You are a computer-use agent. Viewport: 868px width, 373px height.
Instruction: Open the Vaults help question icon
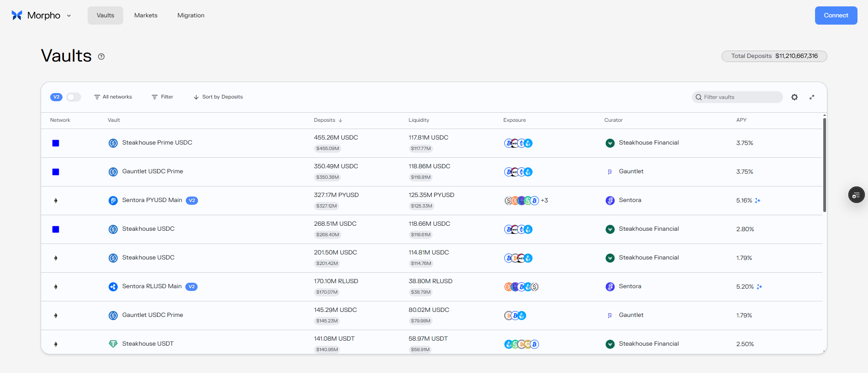[x=101, y=57]
